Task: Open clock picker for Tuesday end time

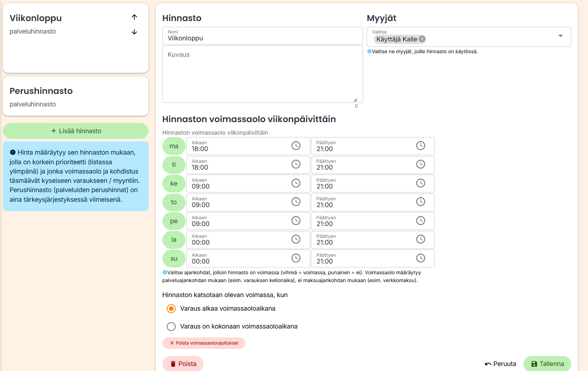Action: click(x=421, y=164)
